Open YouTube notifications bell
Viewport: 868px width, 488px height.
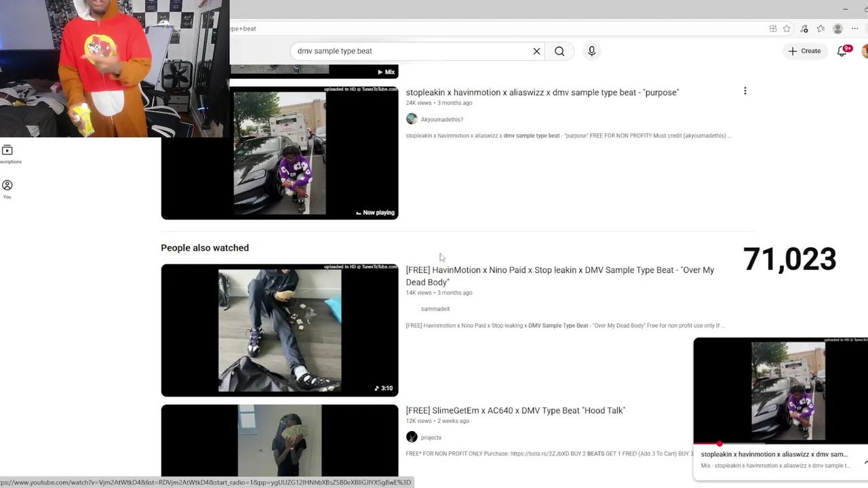(x=842, y=51)
